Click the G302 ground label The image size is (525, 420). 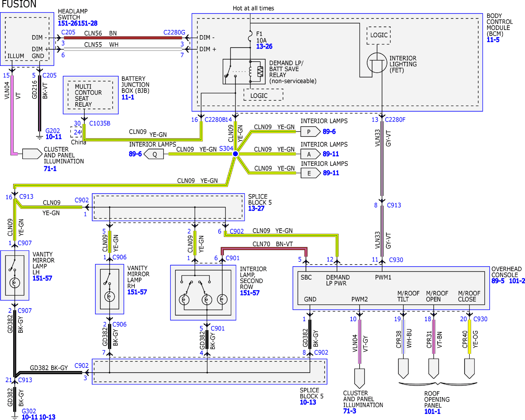click(x=29, y=411)
